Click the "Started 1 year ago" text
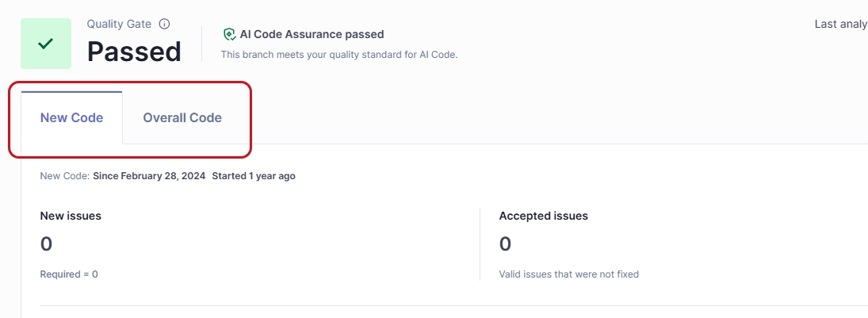The height and width of the screenshot is (318, 868). coord(254,176)
